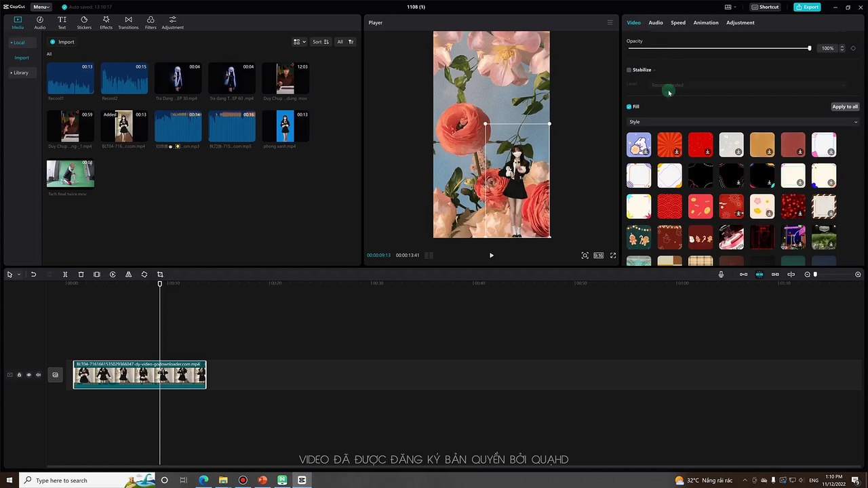This screenshot has height=488, width=868.
Task: Mute the track with speaker icon
Action: [x=38, y=375]
